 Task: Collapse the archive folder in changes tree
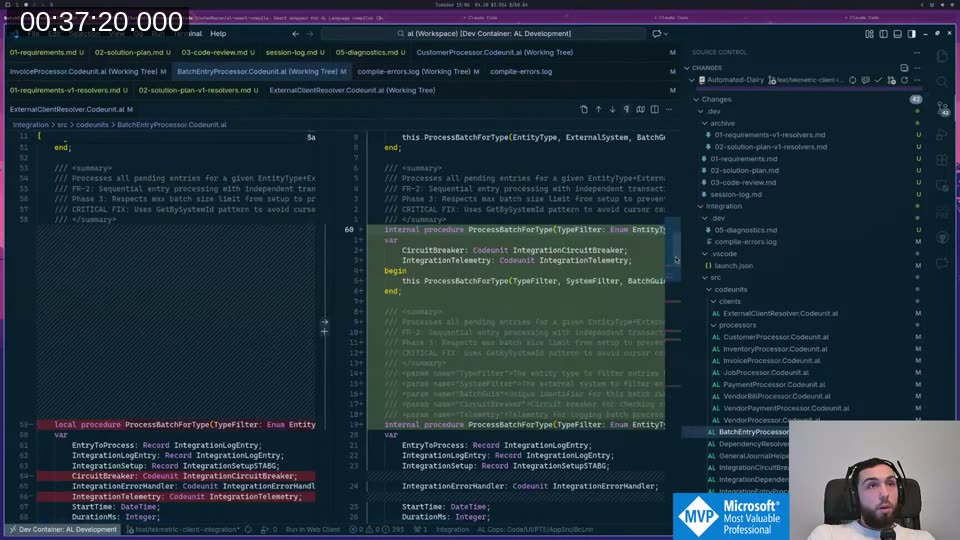click(722, 123)
